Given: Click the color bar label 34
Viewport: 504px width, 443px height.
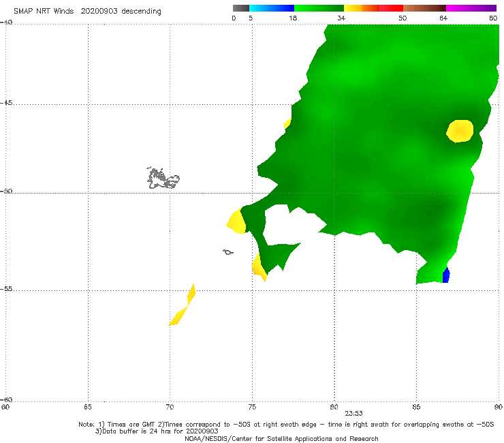Looking at the screenshot, I should coord(341,18).
